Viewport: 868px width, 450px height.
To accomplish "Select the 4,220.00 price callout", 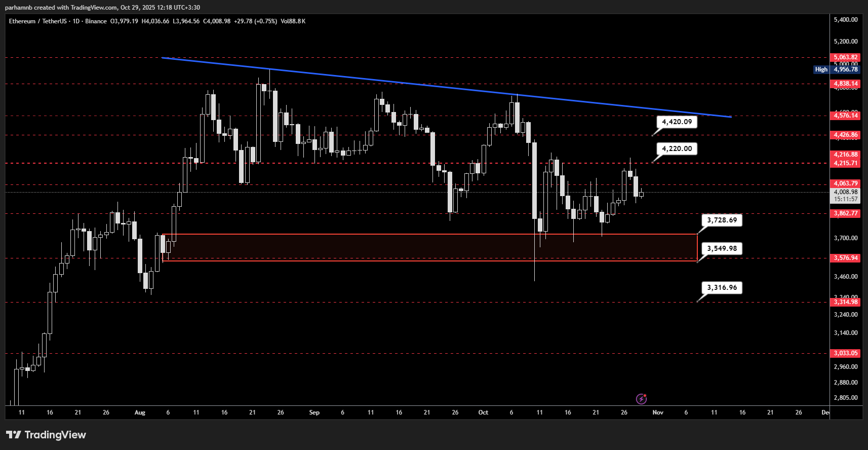I will (x=677, y=148).
